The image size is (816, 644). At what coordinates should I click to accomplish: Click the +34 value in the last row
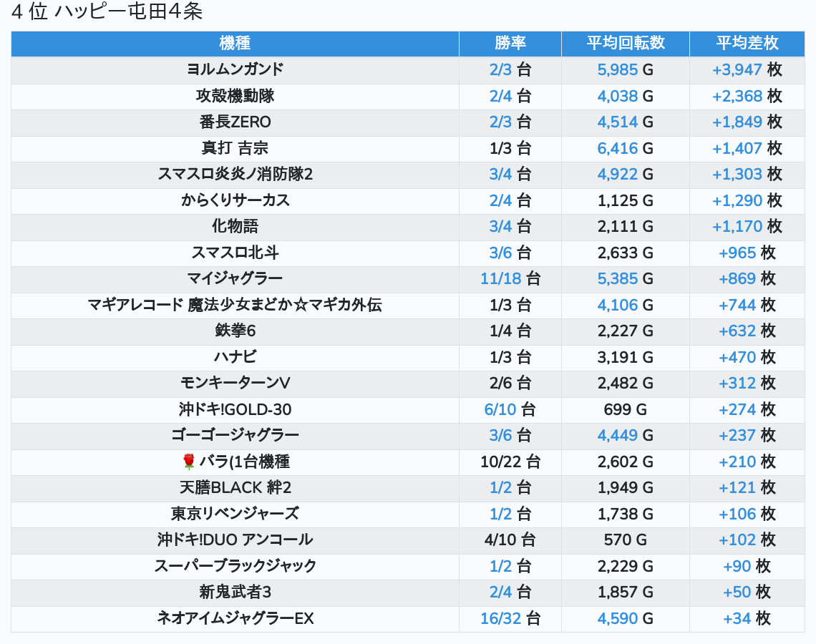pos(737,618)
